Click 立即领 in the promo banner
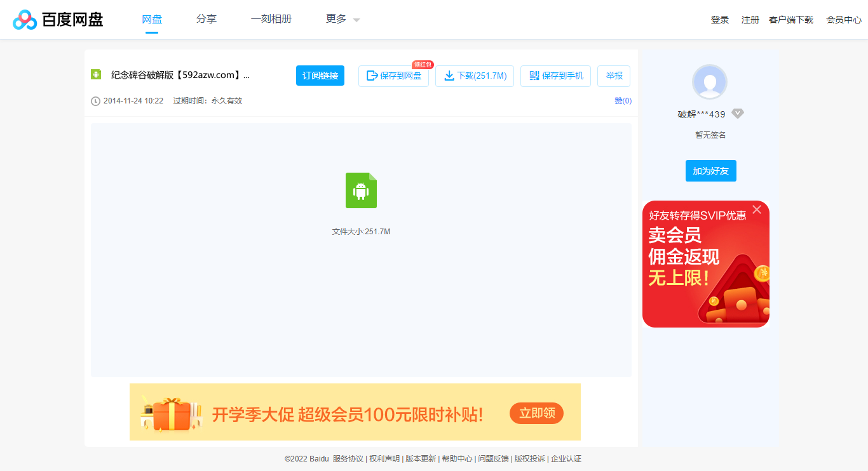 536,413
